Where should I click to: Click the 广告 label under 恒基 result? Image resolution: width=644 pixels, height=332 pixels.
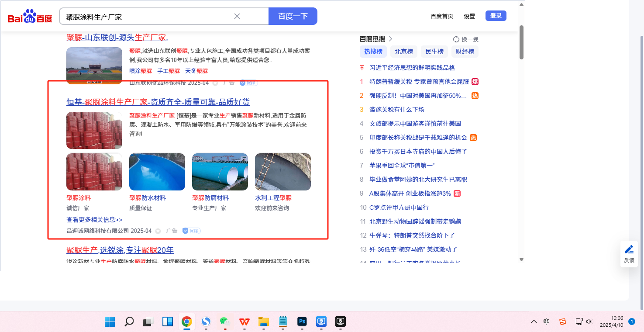click(172, 231)
